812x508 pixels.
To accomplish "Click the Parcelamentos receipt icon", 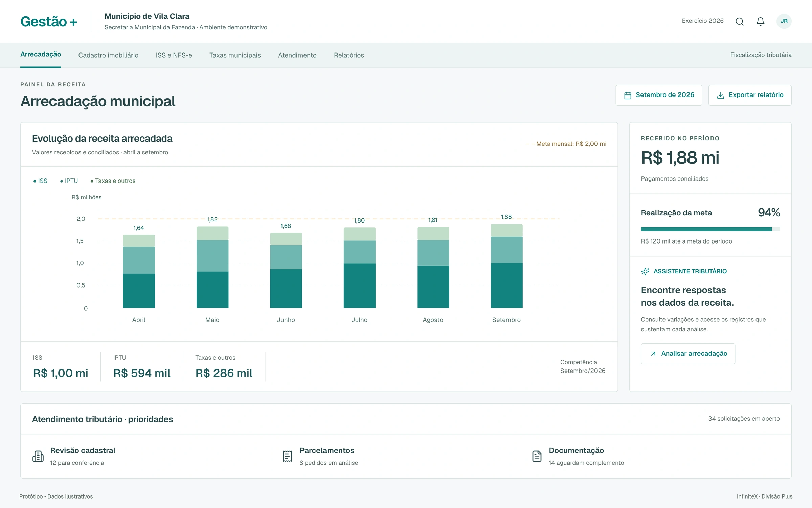I will (x=287, y=456).
